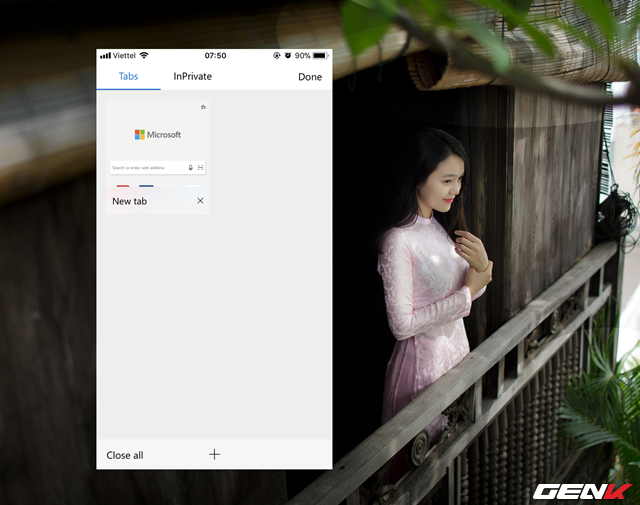Close the New tab card with X
Image resolution: width=640 pixels, height=505 pixels.
click(200, 200)
